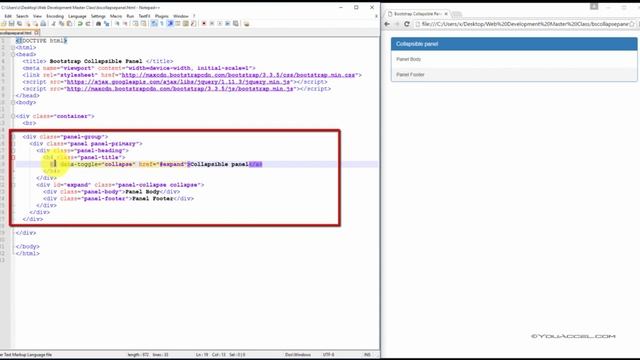Click the Print icon in Notepad++ toolbar

pos(43,24)
